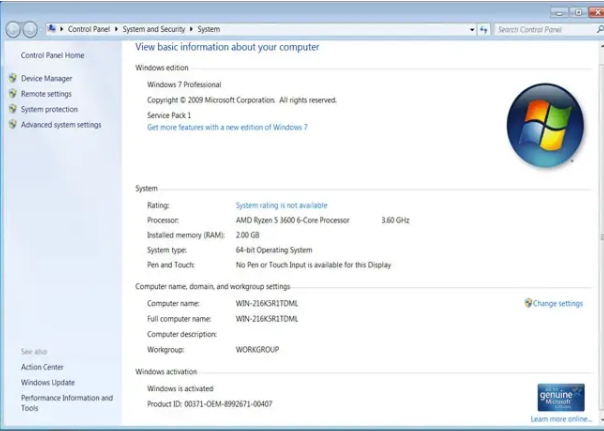Click the Forward navigation arrow button
Viewport: 604px width, 431px height.
tap(30, 29)
